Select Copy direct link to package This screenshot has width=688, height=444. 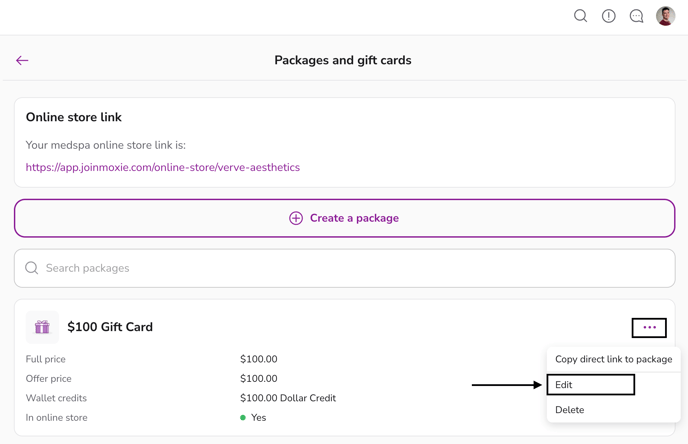613,359
